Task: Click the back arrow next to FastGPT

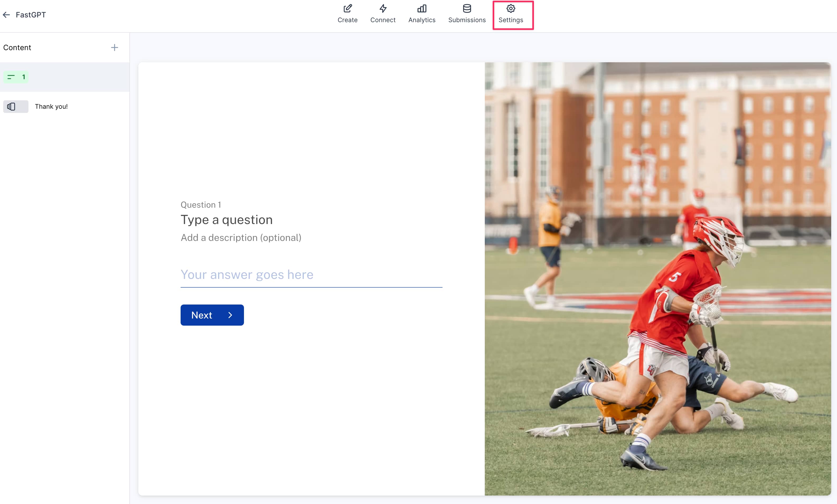Action: click(6, 15)
